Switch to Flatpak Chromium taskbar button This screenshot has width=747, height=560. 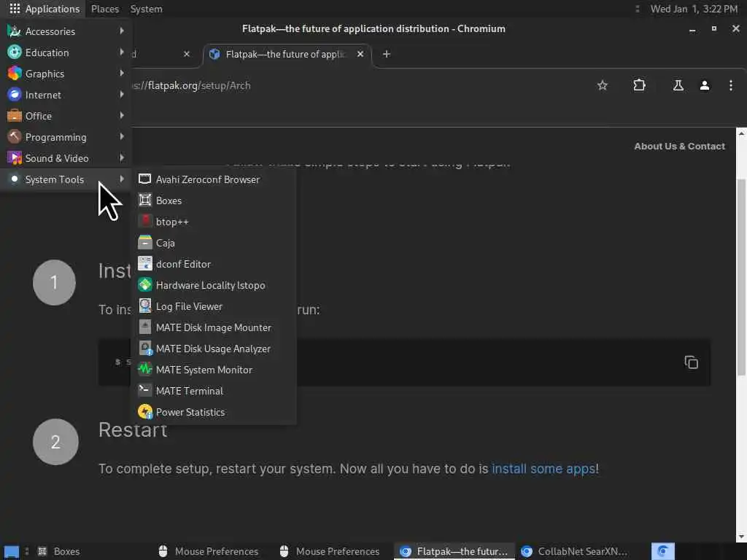pyautogui.click(x=454, y=551)
